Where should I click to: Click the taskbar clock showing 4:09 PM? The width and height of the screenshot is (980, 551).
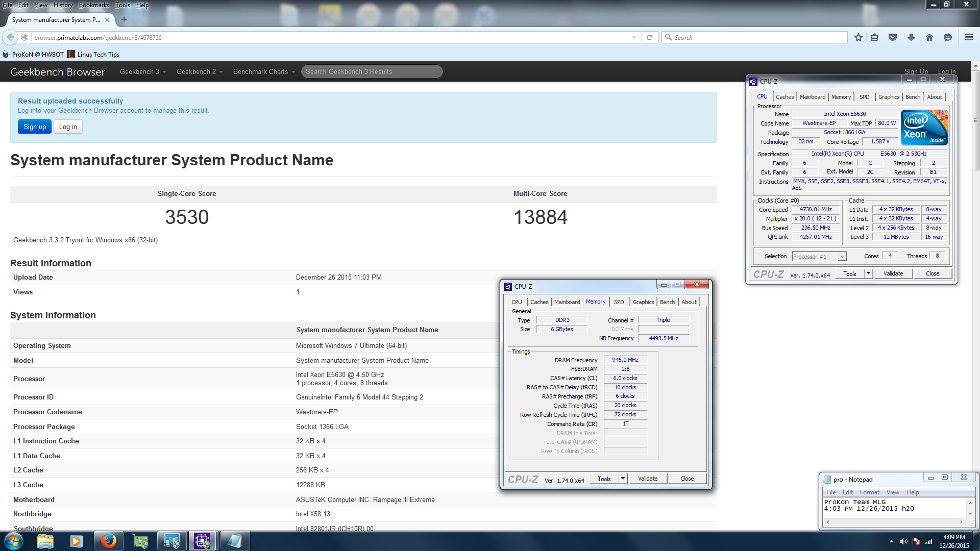[x=954, y=541]
